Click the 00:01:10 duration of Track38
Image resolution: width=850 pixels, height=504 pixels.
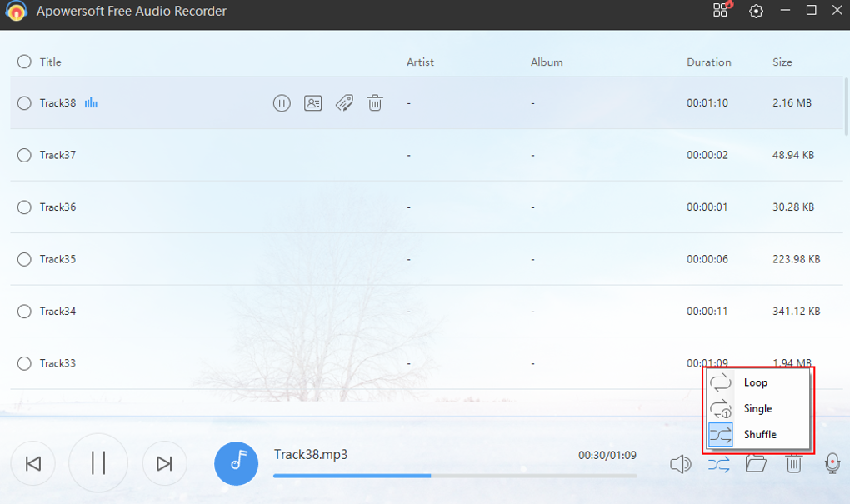click(x=707, y=103)
